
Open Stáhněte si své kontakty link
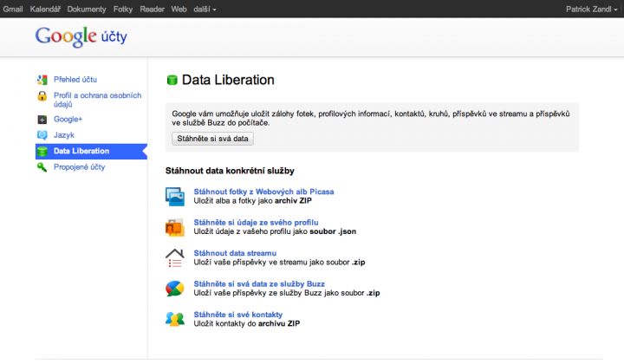click(238, 314)
